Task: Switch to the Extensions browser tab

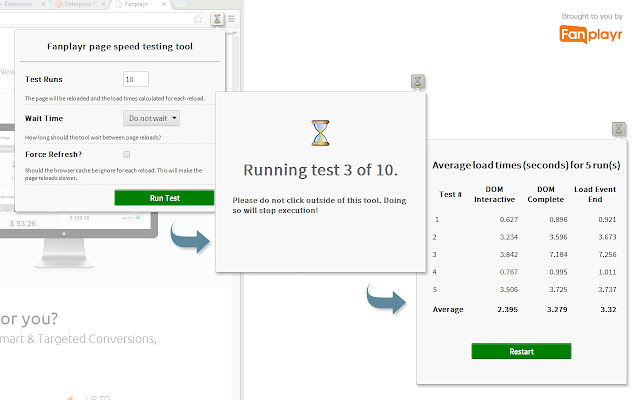Action: coord(18,4)
